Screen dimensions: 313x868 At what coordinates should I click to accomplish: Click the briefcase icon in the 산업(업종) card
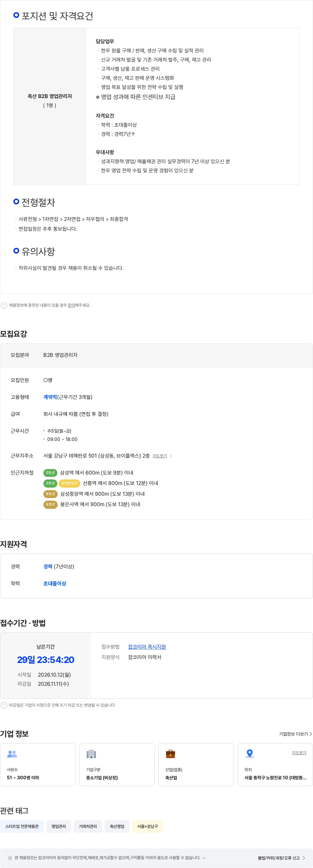[x=171, y=754]
